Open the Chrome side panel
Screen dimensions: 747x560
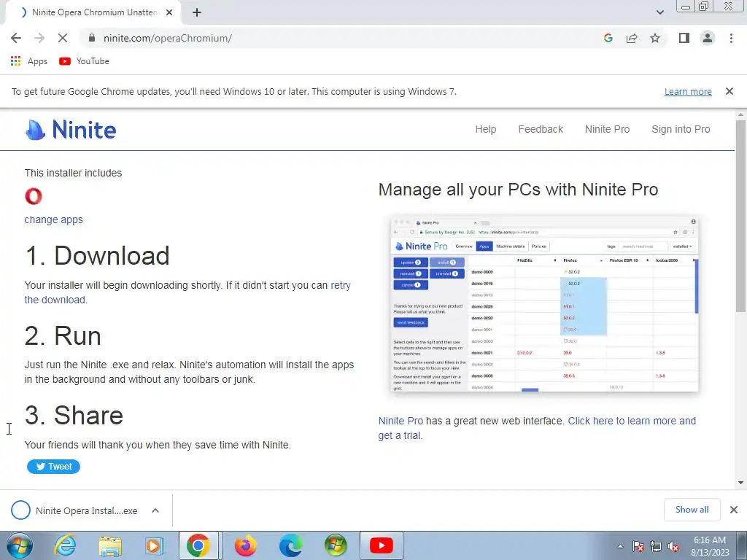coord(684,38)
